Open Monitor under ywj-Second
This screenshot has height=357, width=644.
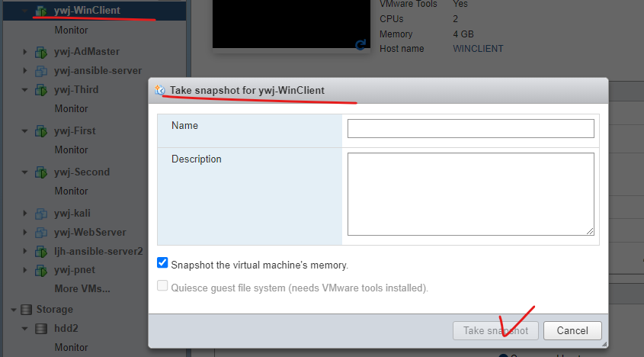(71, 191)
